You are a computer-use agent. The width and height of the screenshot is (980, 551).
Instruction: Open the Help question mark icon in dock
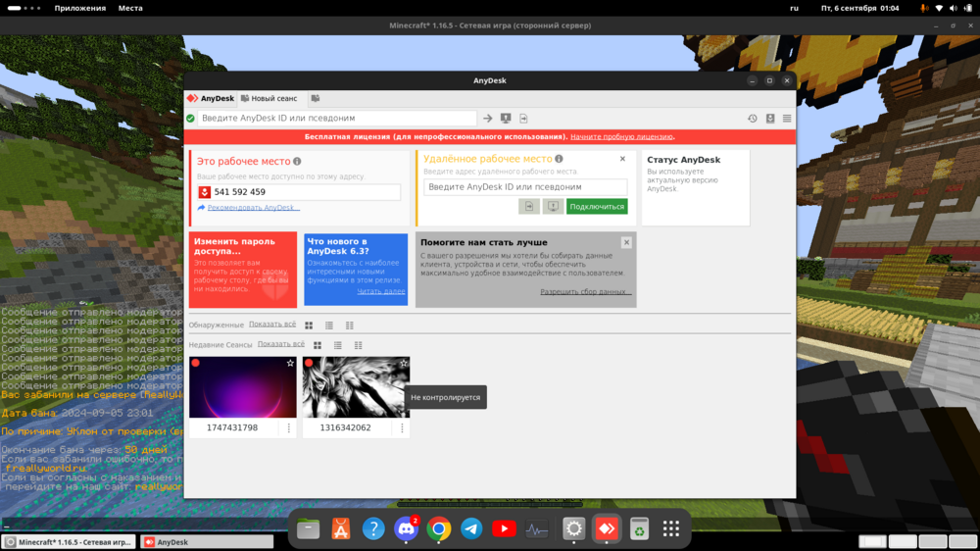tap(373, 529)
